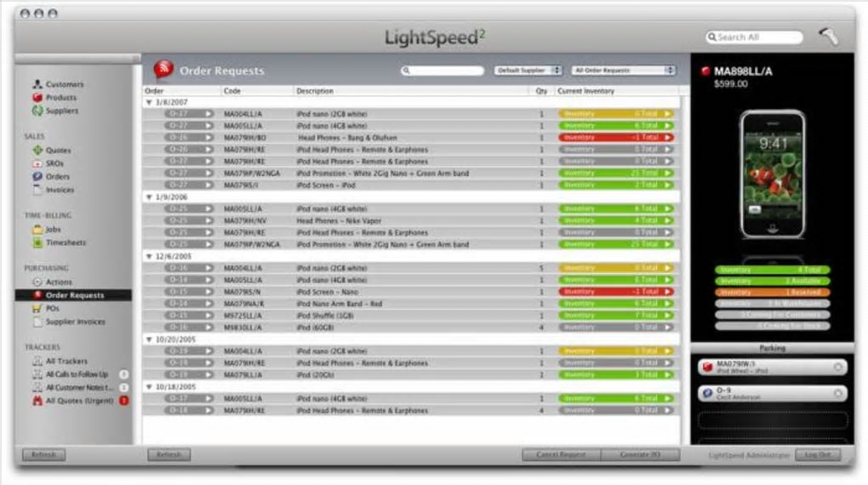Click inventory arrow for Bang & Olufsen head phones
868x485 pixels.
point(668,137)
